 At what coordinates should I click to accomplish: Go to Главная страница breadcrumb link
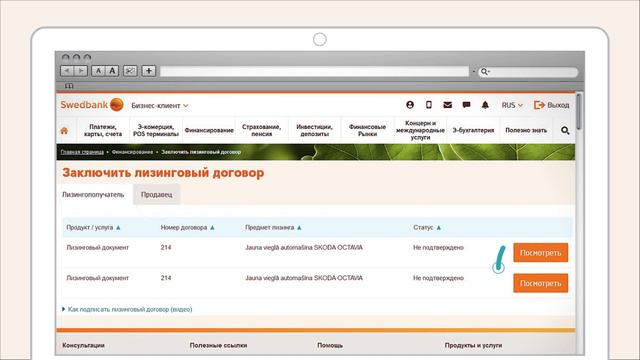82,152
